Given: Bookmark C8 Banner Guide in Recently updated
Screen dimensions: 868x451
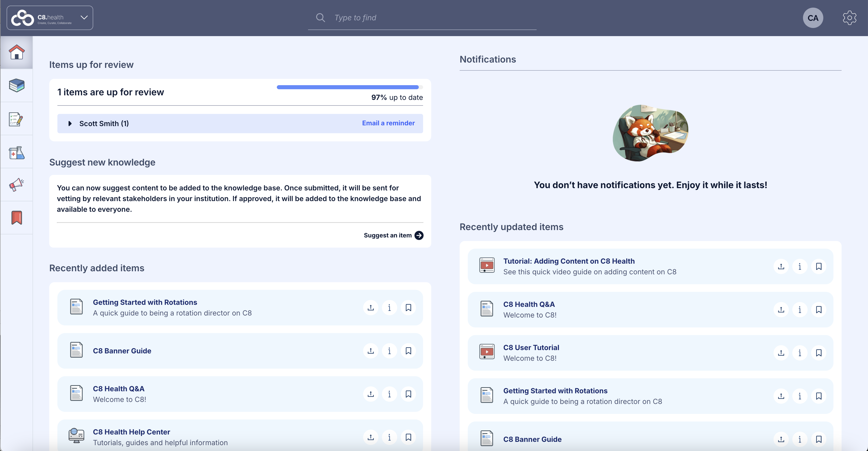Looking at the screenshot, I should click(x=819, y=439).
